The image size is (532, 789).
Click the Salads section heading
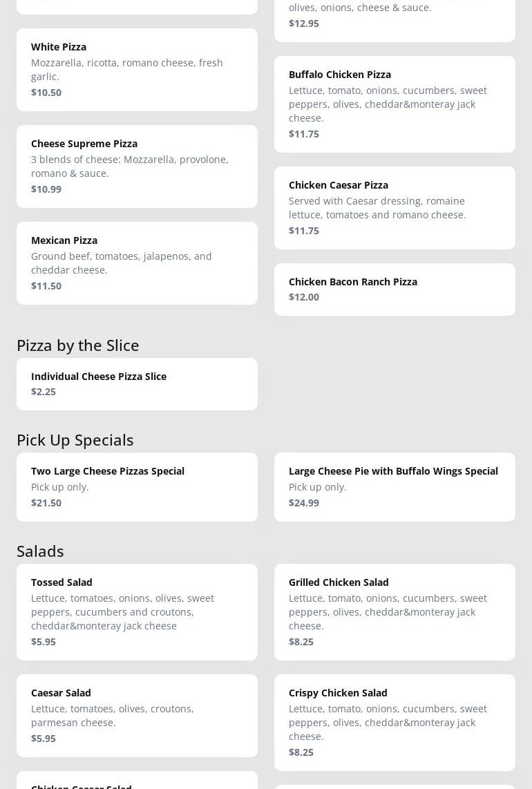pyautogui.click(x=40, y=551)
